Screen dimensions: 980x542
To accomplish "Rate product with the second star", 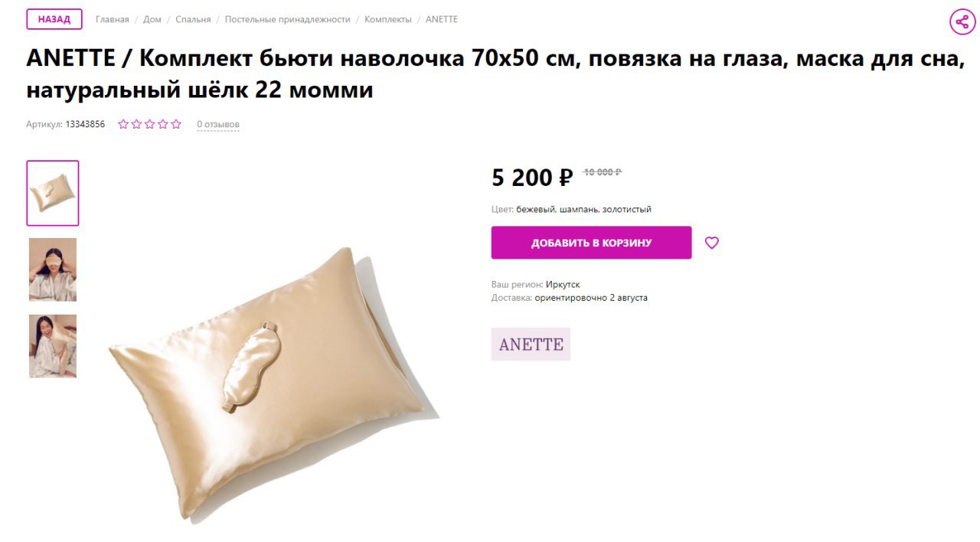I will point(136,124).
